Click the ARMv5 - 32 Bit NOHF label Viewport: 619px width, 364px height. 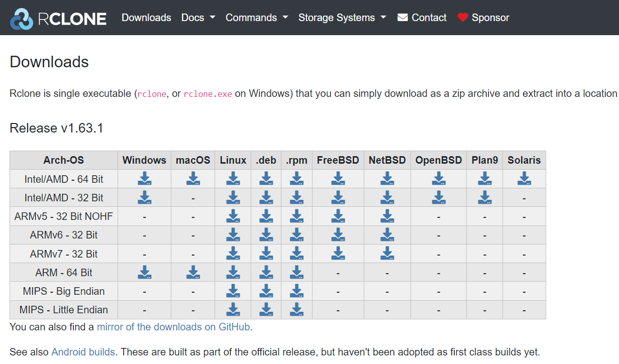[x=64, y=216]
